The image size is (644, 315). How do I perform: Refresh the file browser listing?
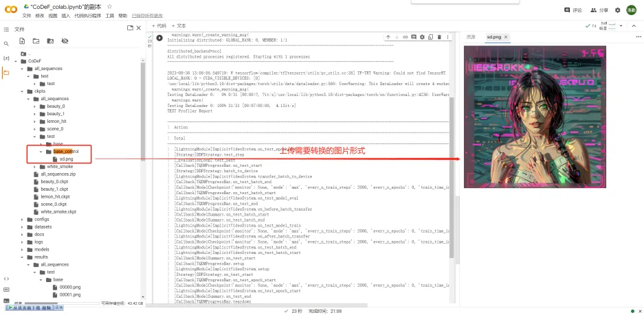click(x=36, y=41)
